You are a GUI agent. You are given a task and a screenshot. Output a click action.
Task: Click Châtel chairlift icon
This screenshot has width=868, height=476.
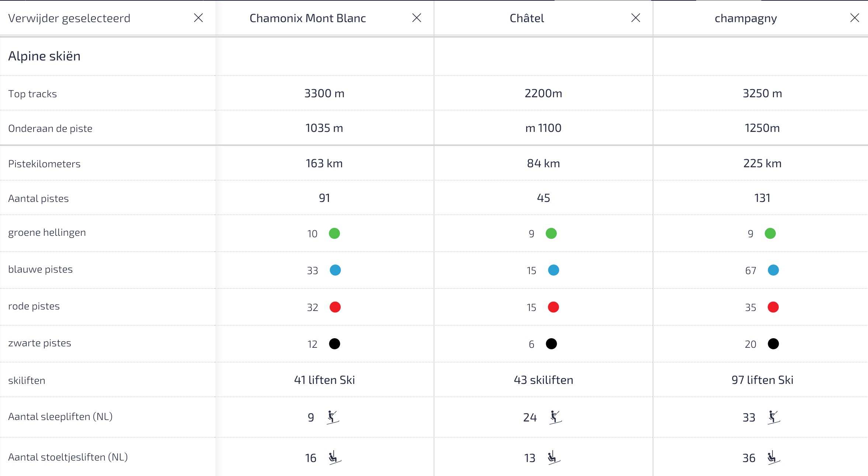tap(553, 458)
